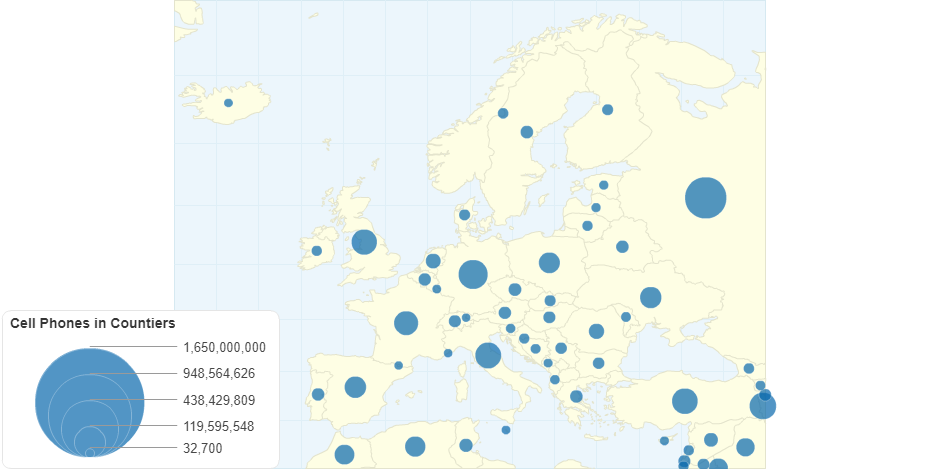Click the Germany bubble on the map
940x469 pixels.
click(x=473, y=274)
